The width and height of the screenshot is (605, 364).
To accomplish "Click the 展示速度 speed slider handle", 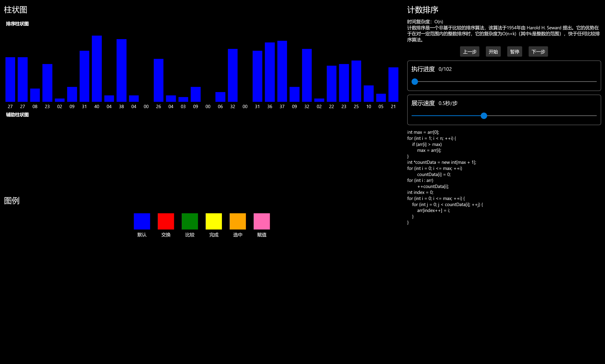I will [484, 116].
